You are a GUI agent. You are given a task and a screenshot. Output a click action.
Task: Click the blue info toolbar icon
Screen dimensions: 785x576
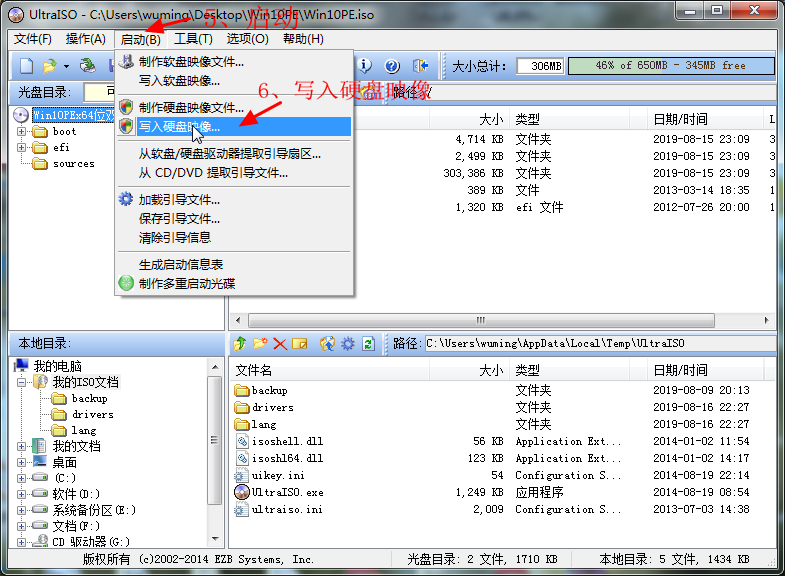(365, 66)
